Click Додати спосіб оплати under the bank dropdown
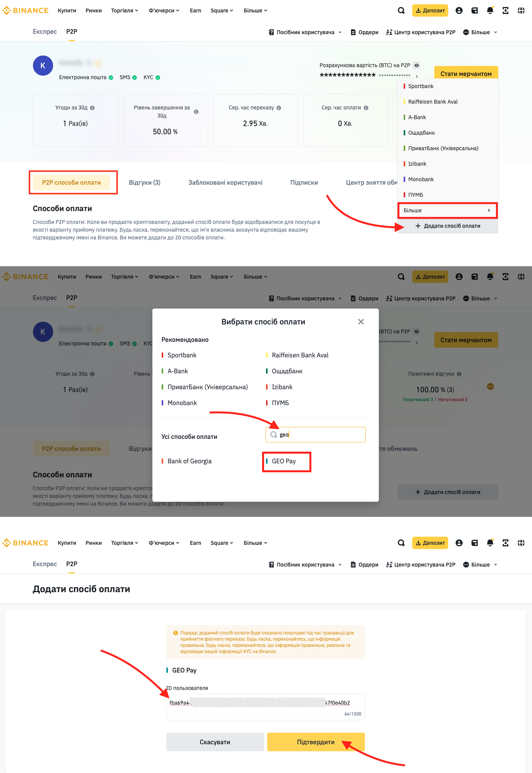Image resolution: width=532 pixels, height=773 pixels. (447, 226)
